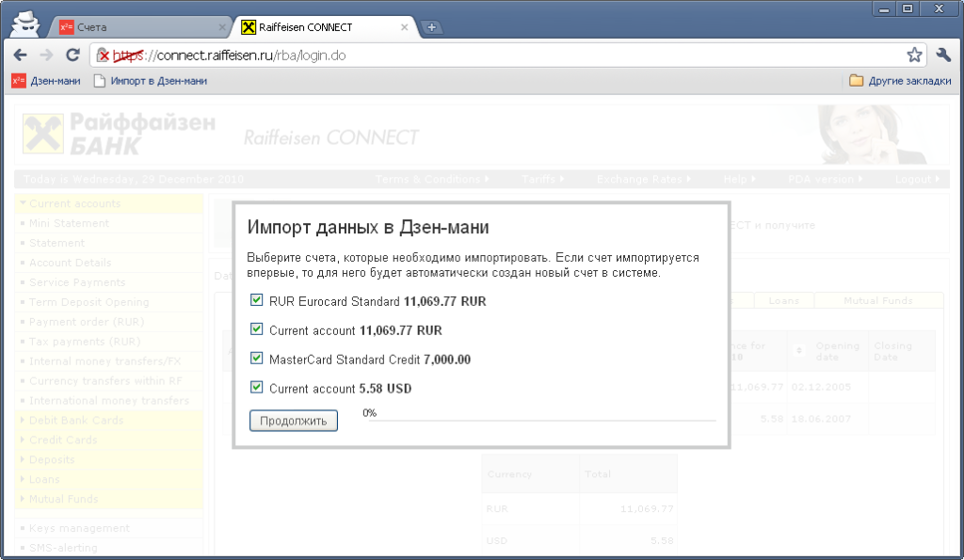Toggle MasterCard Standard Credit checkbox

[256, 359]
